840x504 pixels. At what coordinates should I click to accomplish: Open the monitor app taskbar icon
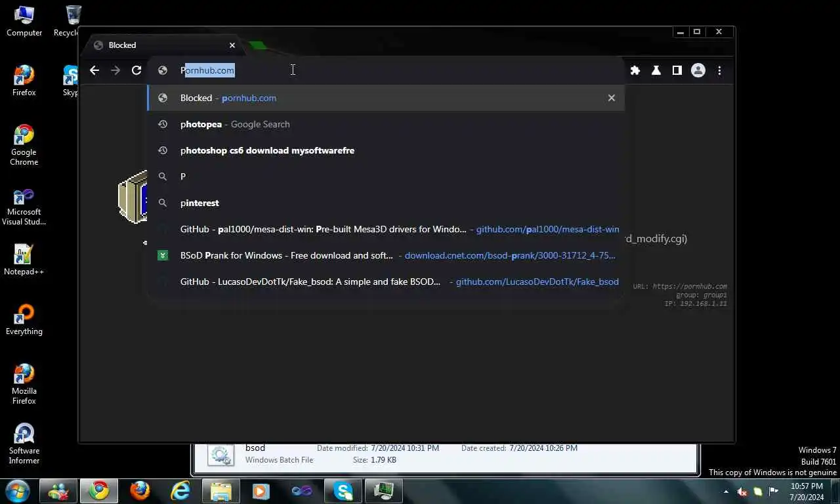[383, 491]
